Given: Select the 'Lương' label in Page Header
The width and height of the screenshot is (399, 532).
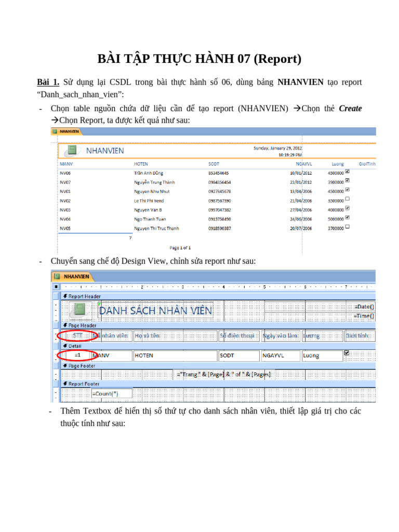Looking at the screenshot, I should tap(322, 336).
